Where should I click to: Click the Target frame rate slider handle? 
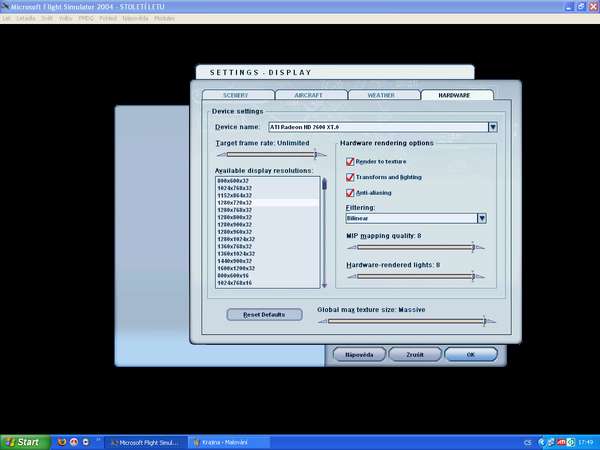pyautogui.click(x=315, y=155)
